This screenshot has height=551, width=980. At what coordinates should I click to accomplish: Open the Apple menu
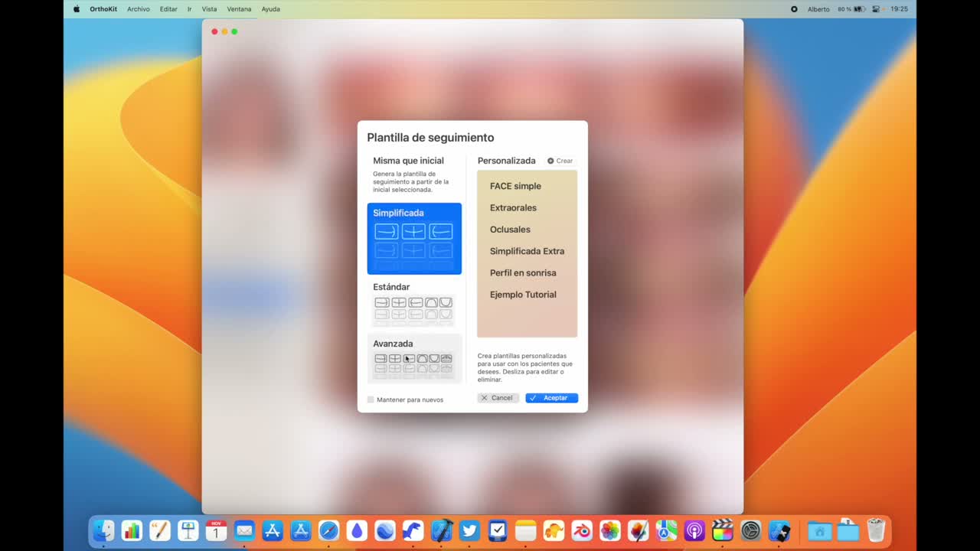(77, 9)
